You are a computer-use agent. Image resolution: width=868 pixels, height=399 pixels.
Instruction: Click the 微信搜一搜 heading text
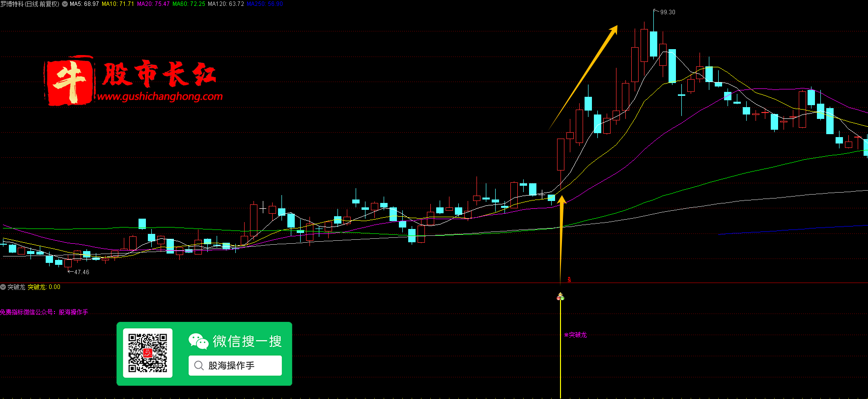tap(247, 341)
